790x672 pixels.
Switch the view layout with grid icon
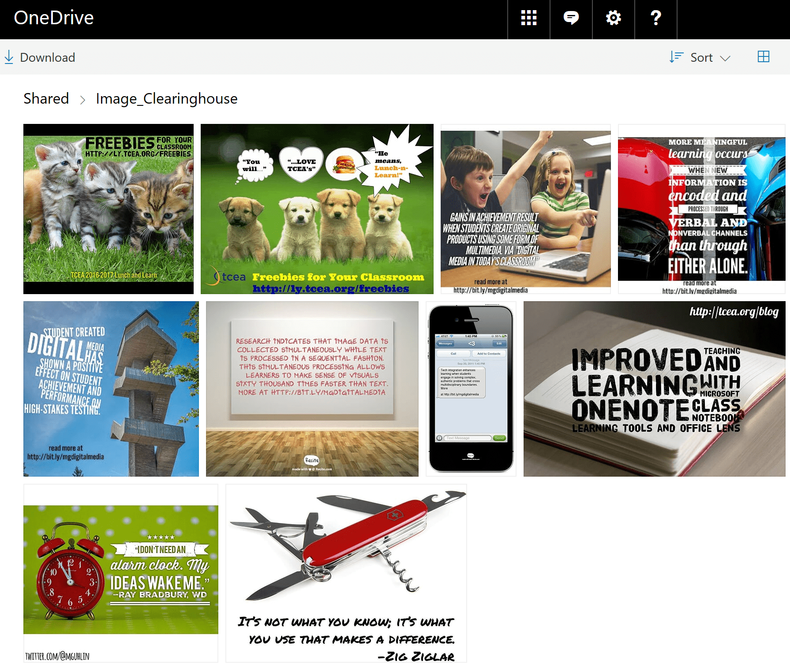pyautogui.click(x=764, y=56)
